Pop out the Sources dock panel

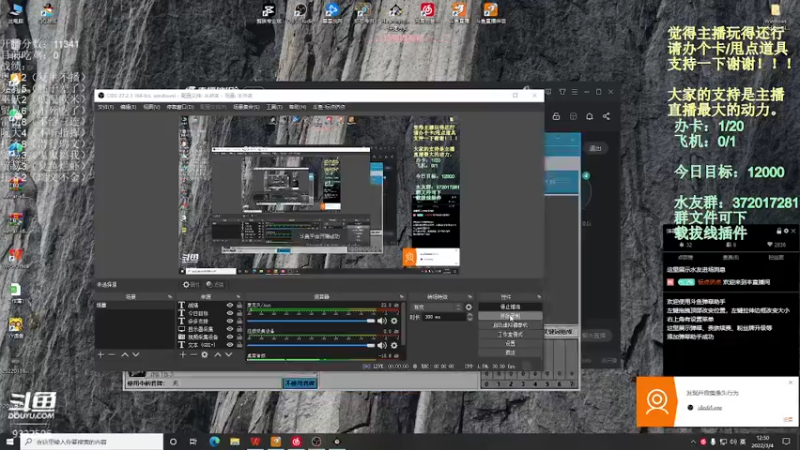(238, 296)
